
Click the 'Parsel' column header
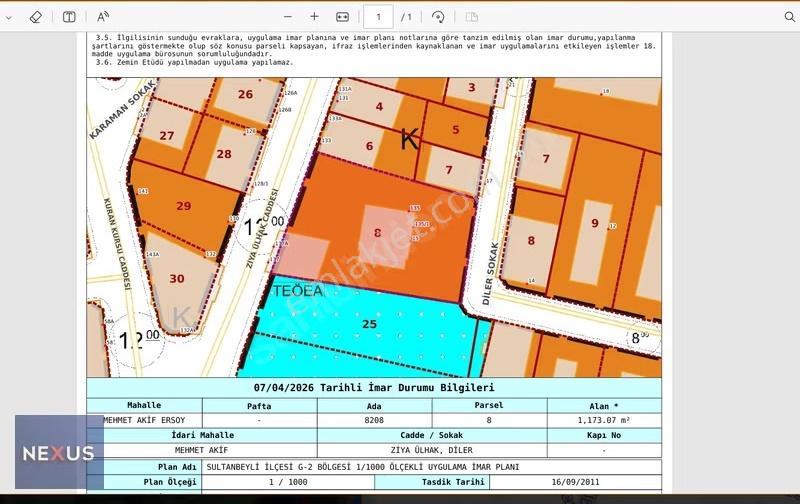pos(489,405)
